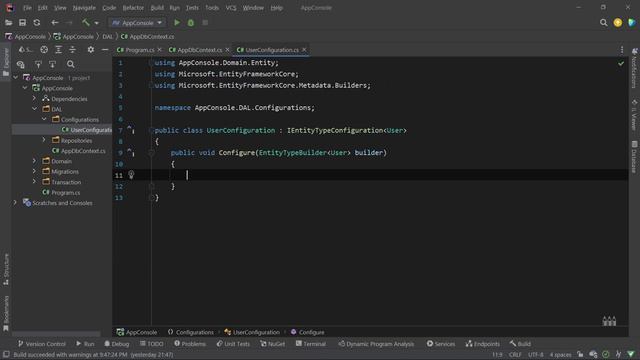Open the File menu
The image size is (640, 360).
pos(27,8)
